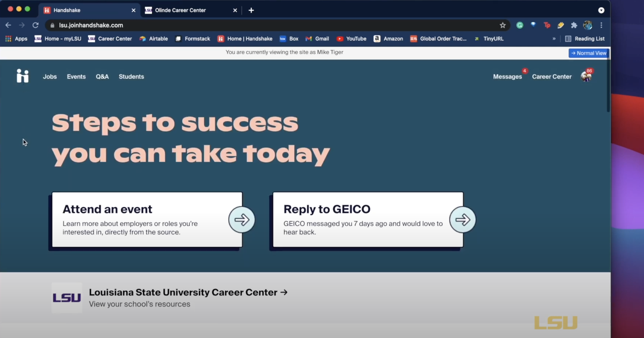The height and width of the screenshot is (338, 644).
Task: Click the notifications avatar showing 86 alerts
Action: 587,76
